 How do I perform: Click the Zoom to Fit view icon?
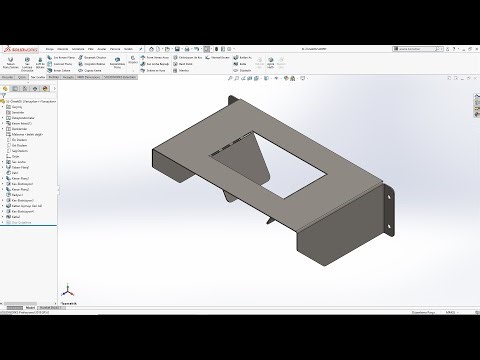coord(230,78)
